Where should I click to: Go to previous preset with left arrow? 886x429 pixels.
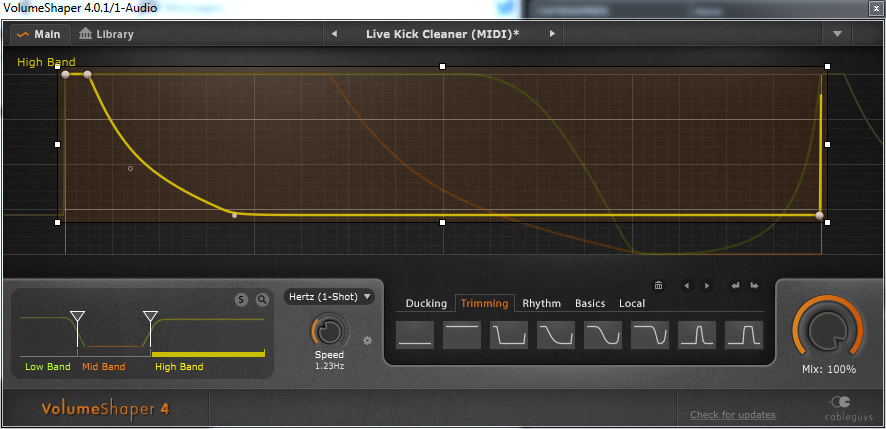334,34
